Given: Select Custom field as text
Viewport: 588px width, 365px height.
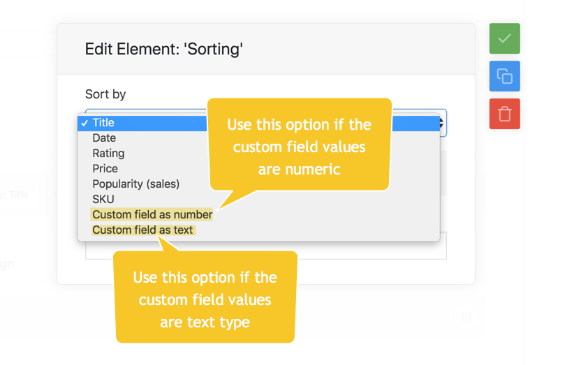Looking at the screenshot, I should 142,230.
